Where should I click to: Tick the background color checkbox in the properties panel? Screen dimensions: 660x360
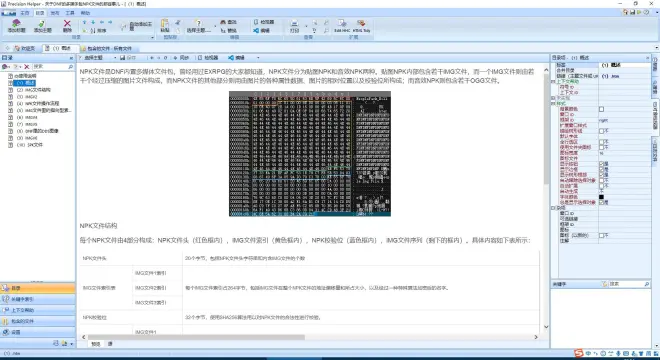point(601,109)
